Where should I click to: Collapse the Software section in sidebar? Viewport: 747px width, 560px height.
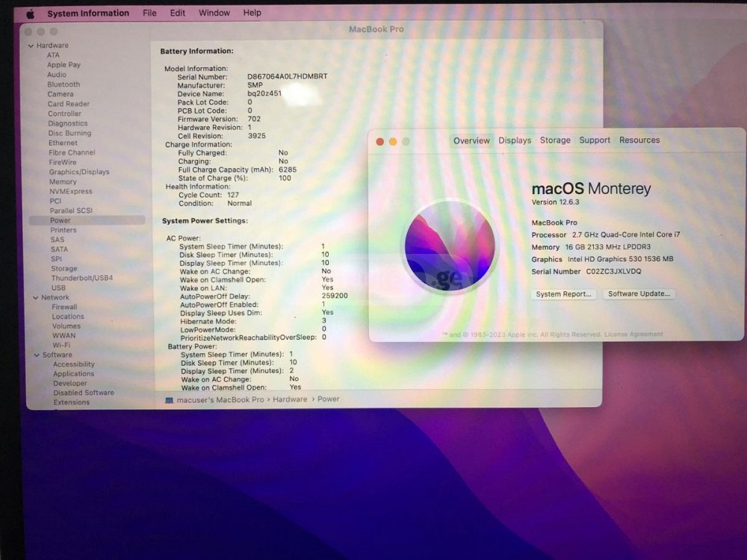35,355
